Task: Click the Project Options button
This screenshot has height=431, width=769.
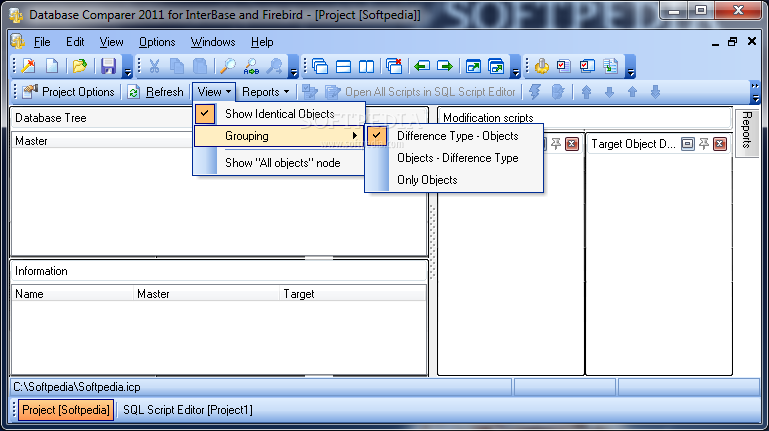Action: tap(69, 92)
